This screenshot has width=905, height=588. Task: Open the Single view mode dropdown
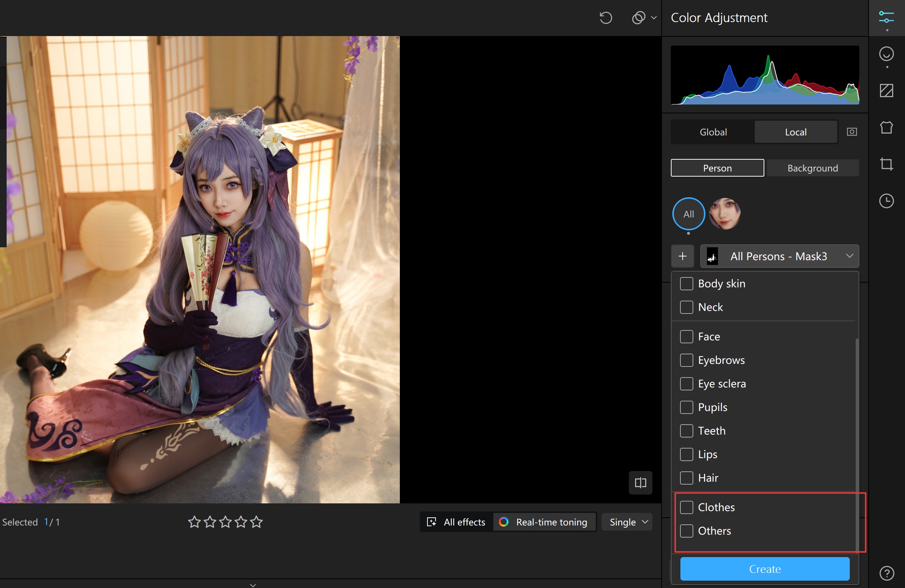click(628, 522)
